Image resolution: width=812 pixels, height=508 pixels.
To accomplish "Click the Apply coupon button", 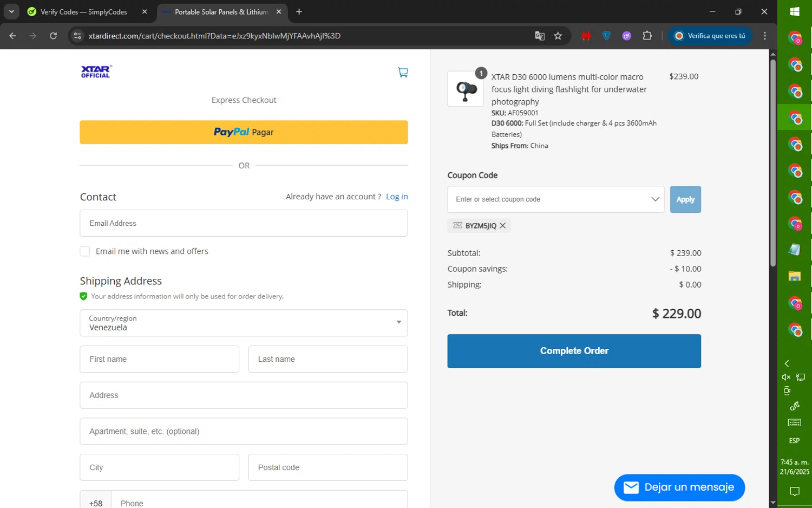I will pos(685,199).
